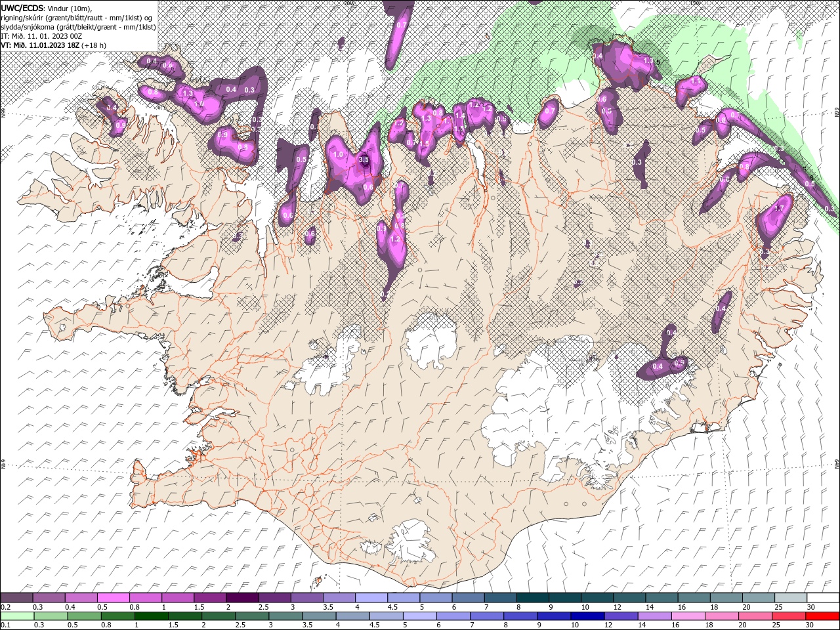The image size is (840, 630).
Task: Select the bottom legend swatch for 6–7
Action: pyautogui.click(x=455, y=616)
